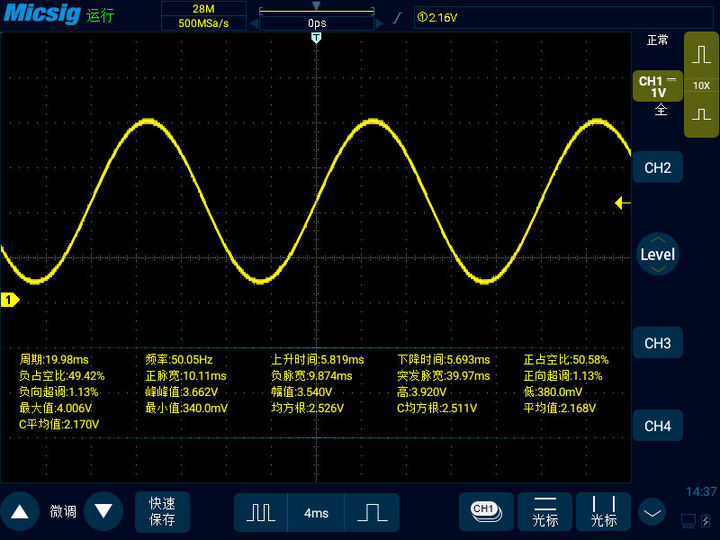Select peak-to-peak 3.662V measurement
The width and height of the screenshot is (720, 540).
pyautogui.click(x=181, y=392)
